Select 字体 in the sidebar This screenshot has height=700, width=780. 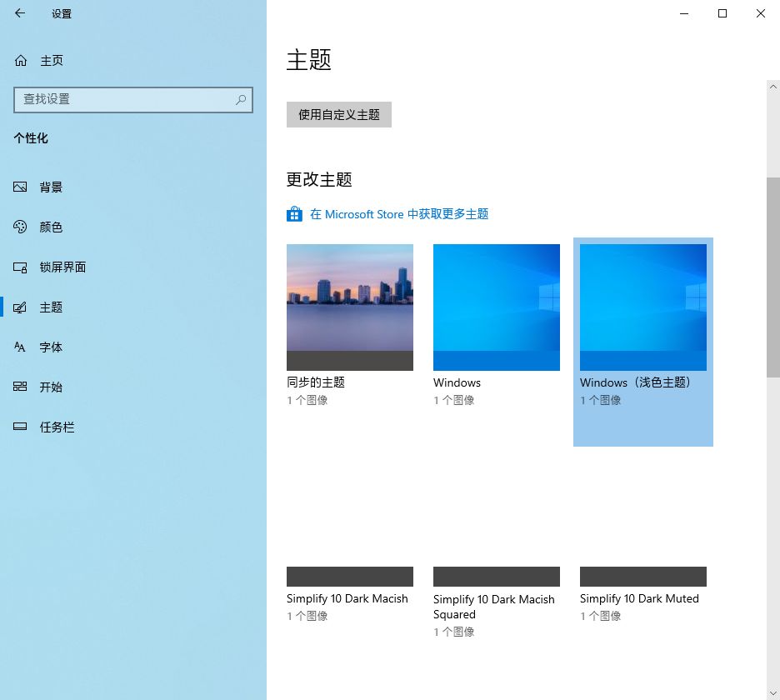click(x=133, y=347)
